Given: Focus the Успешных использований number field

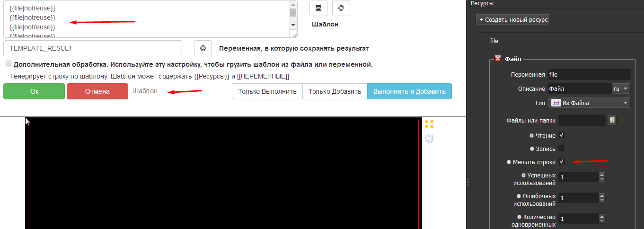Looking at the screenshot, I should click(579, 177).
